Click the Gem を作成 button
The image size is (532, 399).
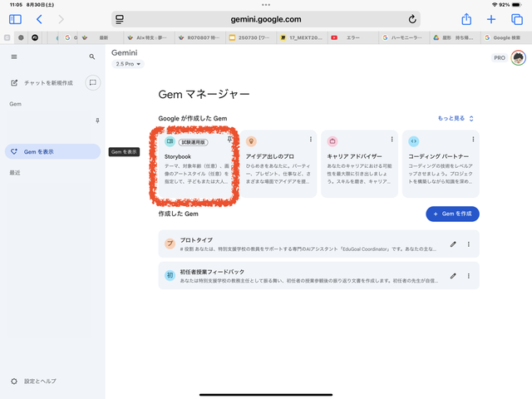(452, 214)
